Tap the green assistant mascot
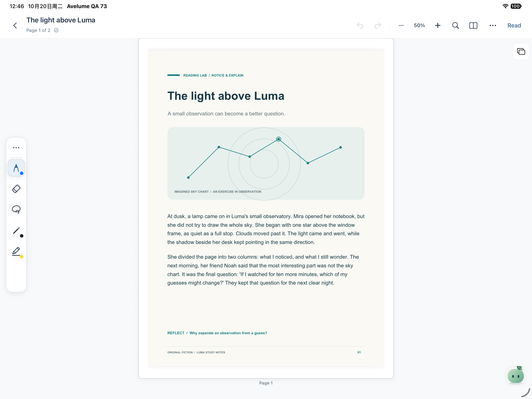 pyautogui.click(x=515, y=375)
